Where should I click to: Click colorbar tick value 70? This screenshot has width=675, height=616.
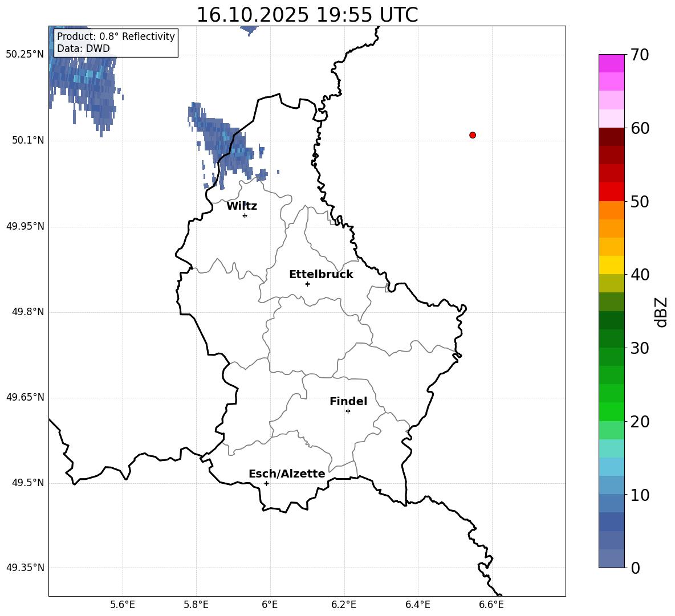[640, 55]
